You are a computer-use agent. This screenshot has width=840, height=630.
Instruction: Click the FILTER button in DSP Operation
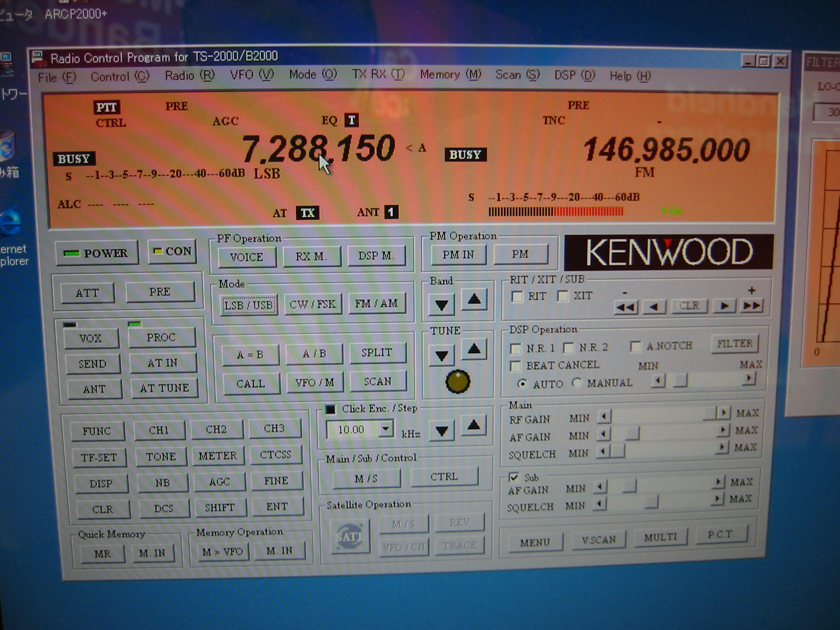(x=734, y=344)
